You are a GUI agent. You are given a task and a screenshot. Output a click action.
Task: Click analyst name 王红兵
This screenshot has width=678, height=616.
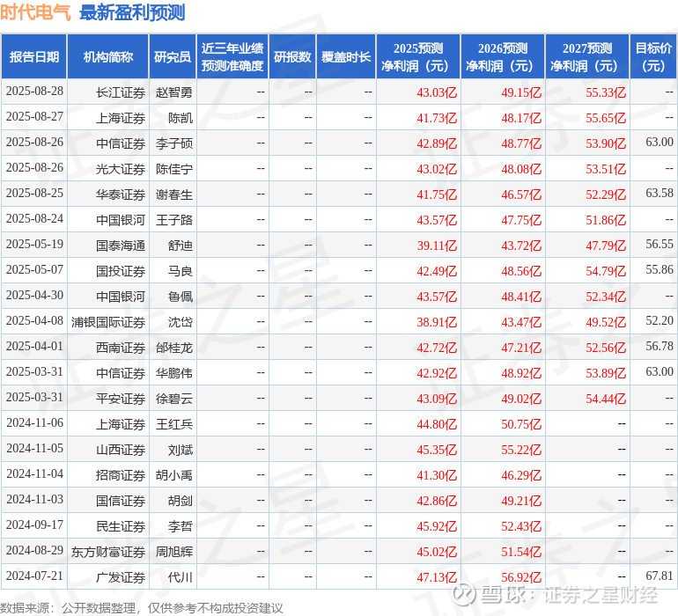click(x=173, y=423)
